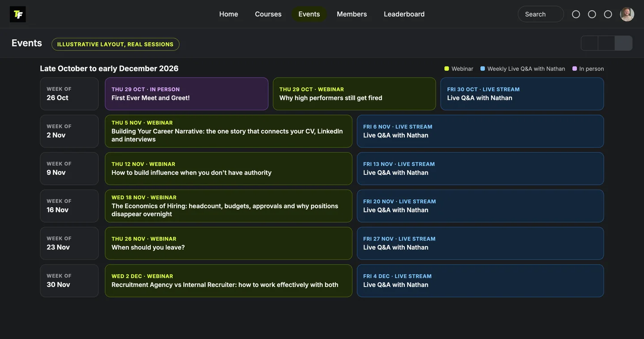Click into the Search field
Screen dimensions: 644x339
pos(541,14)
